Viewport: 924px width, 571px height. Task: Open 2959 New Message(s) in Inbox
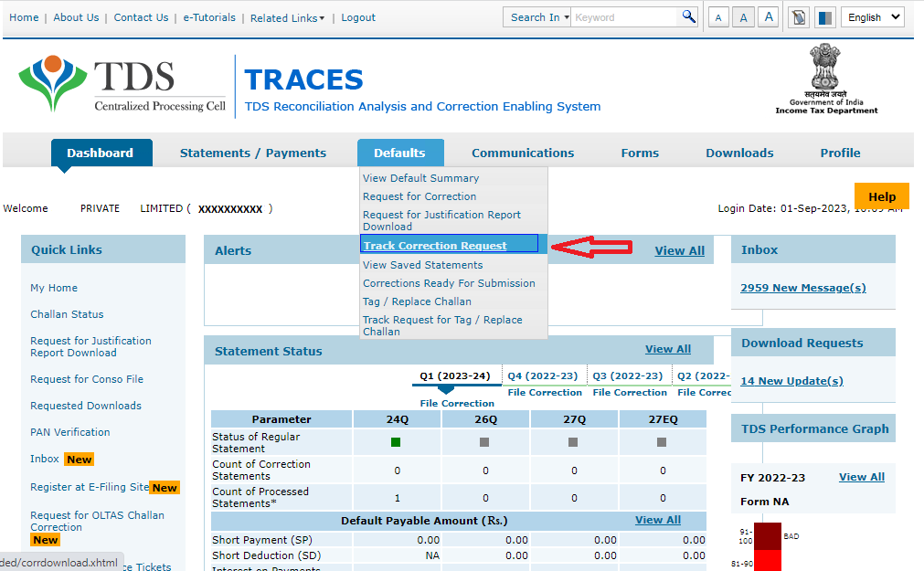[x=802, y=287]
